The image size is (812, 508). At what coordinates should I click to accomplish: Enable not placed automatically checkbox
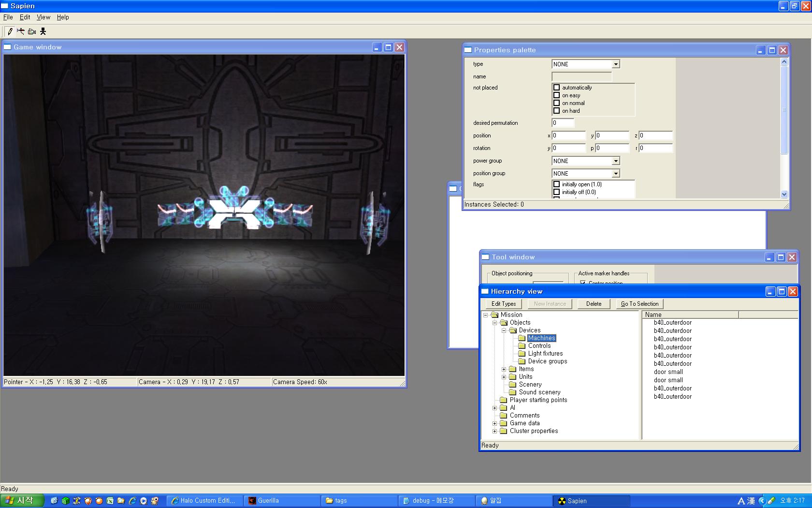click(556, 88)
